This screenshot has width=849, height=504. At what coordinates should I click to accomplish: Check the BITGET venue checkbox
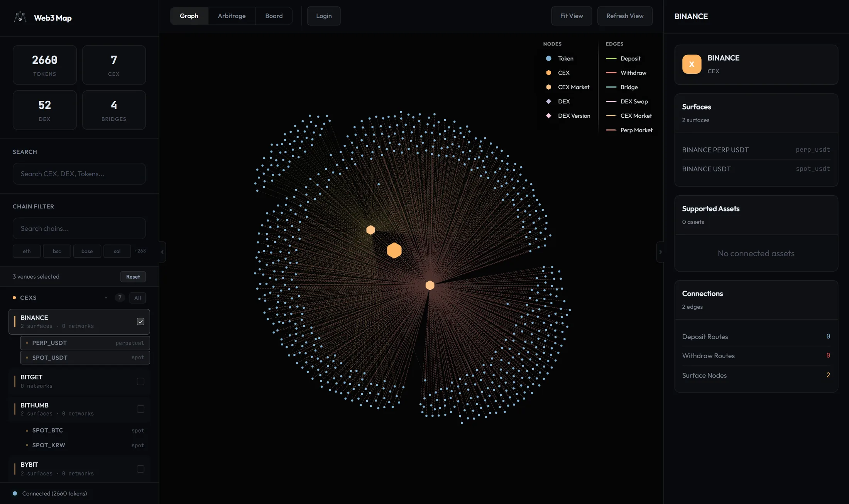click(140, 381)
